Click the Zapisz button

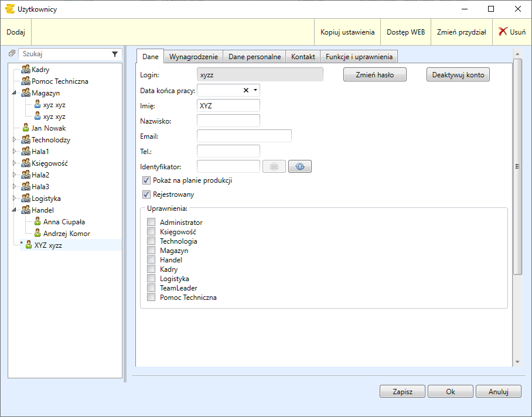pyautogui.click(x=402, y=392)
